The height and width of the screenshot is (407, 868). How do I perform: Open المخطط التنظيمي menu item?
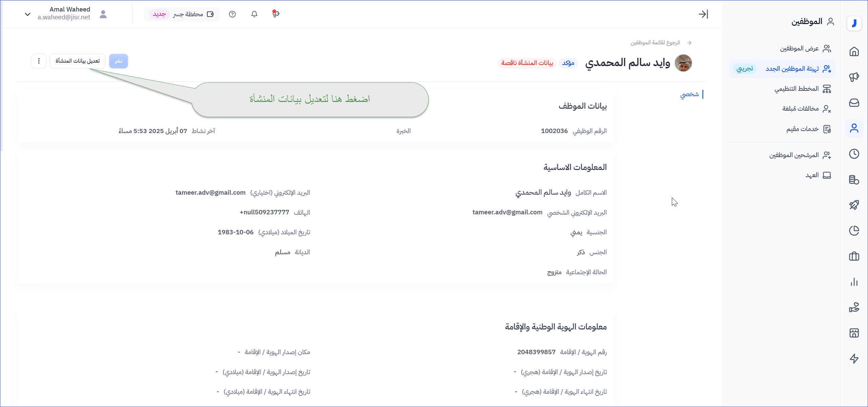pyautogui.click(x=796, y=89)
